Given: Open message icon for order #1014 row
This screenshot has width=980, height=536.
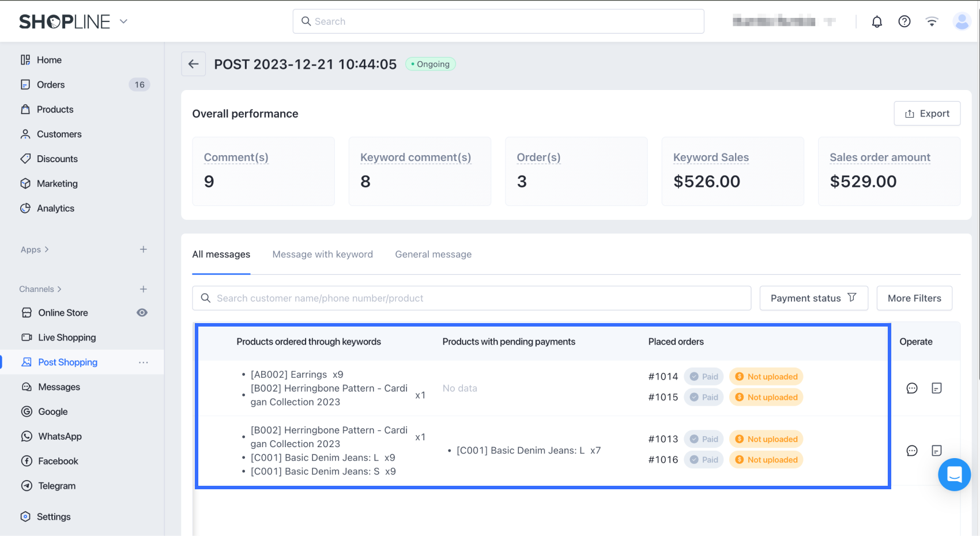Looking at the screenshot, I should [912, 388].
